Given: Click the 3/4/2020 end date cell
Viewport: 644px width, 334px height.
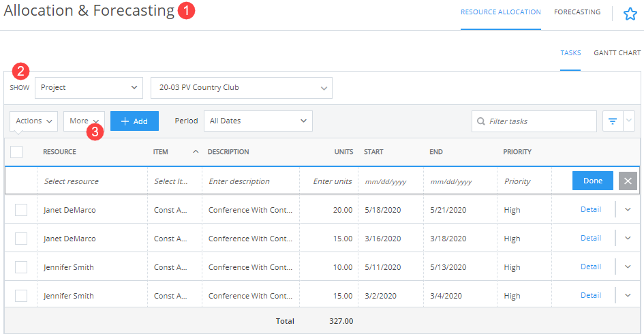Looking at the screenshot, I should pyautogui.click(x=446, y=296).
